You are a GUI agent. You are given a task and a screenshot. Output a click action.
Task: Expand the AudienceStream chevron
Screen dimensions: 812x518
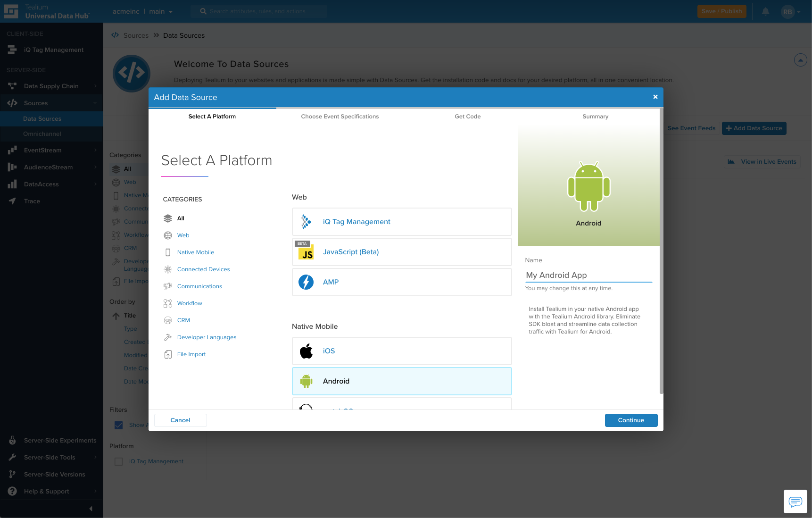tap(95, 167)
